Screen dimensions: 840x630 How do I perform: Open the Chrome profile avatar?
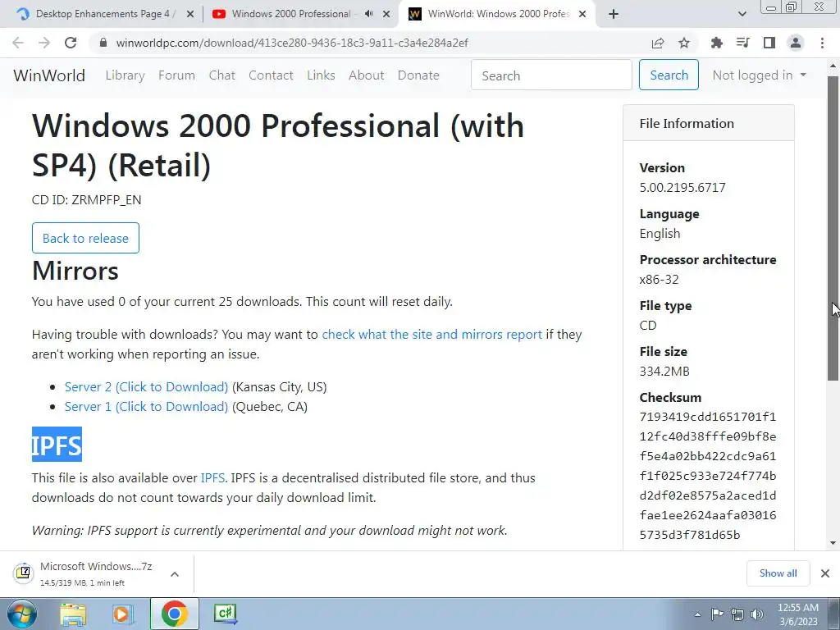pyautogui.click(x=796, y=43)
